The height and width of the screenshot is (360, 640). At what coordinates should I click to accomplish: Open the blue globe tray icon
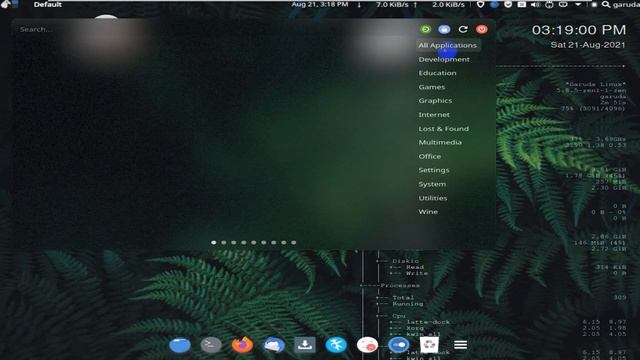click(494, 4)
